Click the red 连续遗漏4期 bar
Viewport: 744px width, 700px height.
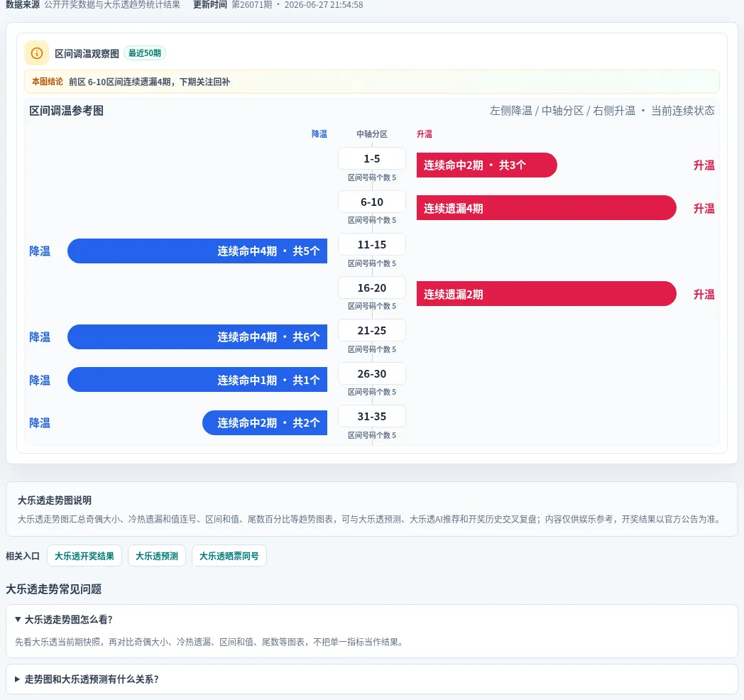coord(546,208)
